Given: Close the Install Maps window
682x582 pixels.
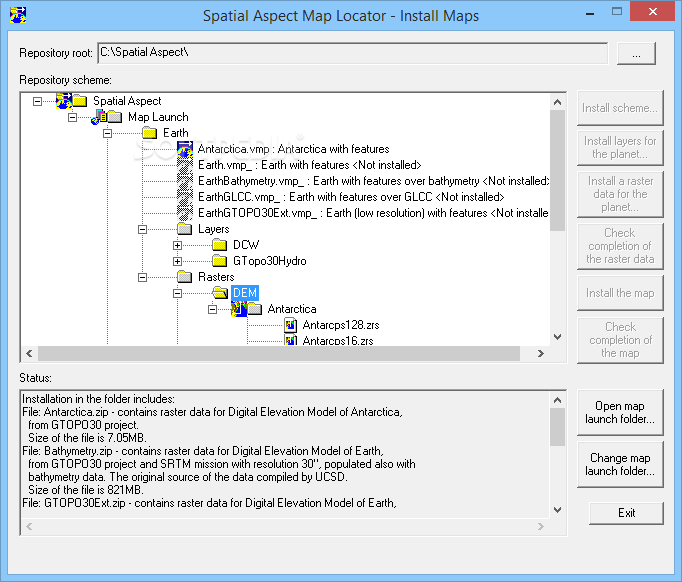Looking at the screenshot, I should click(652, 12).
